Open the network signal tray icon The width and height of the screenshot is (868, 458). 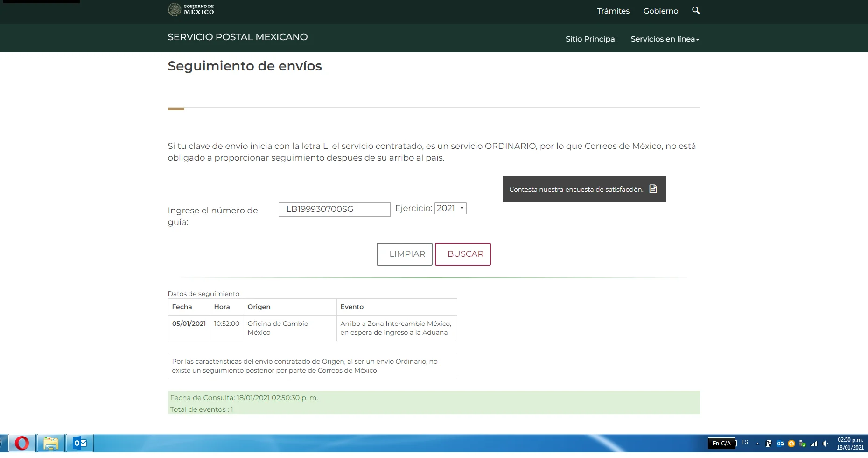pyautogui.click(x=814, y=444)
